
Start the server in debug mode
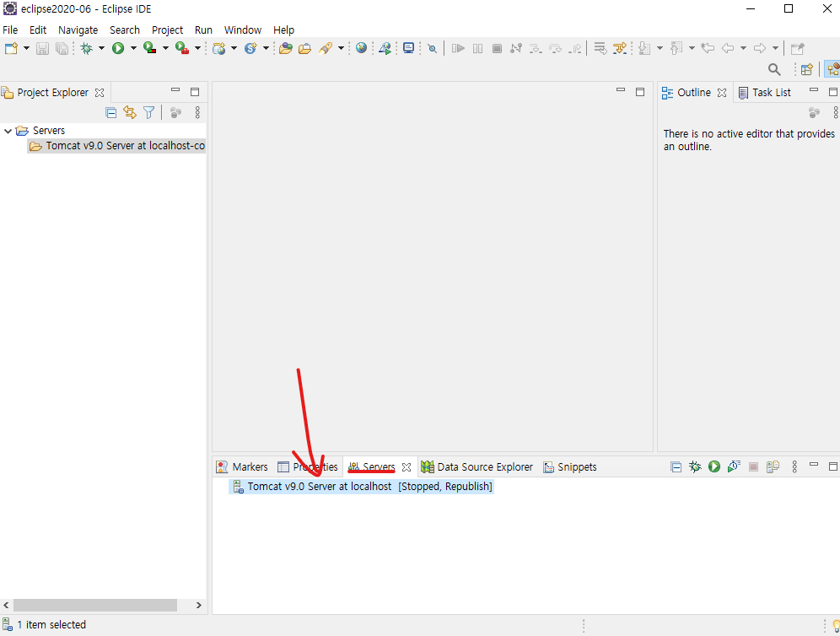click(x=695, y=466)
